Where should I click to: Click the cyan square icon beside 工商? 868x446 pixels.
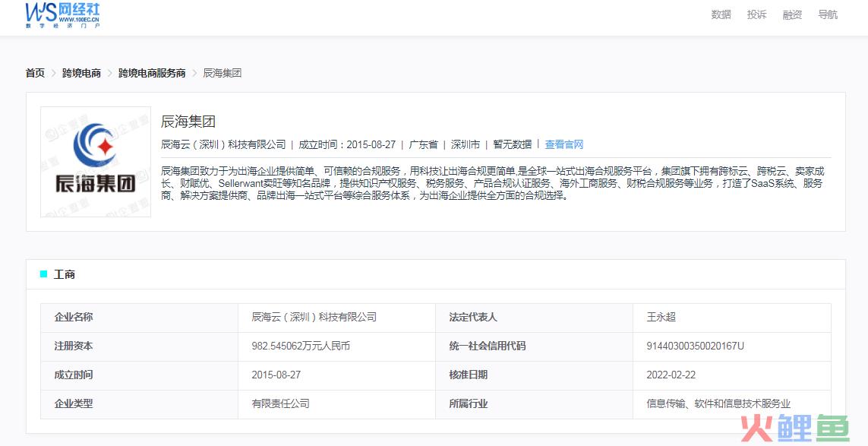tap(44, 274)
